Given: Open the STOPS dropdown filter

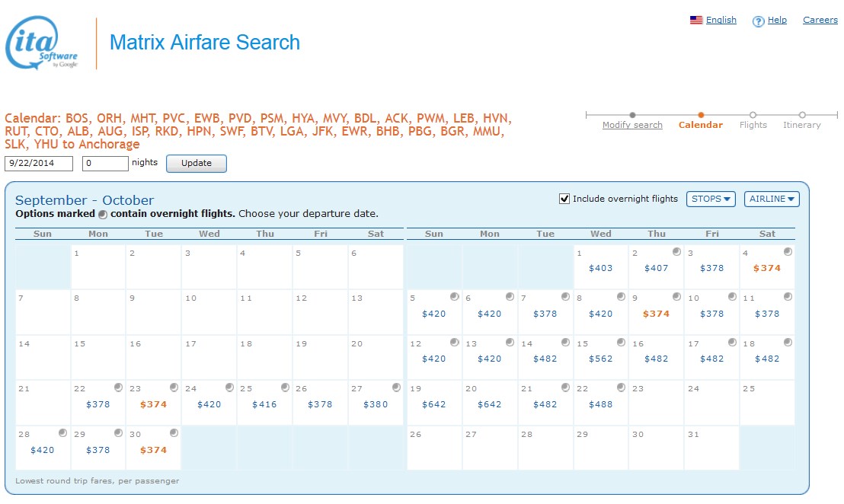Looking at the screenshot, I should coord(711,199).
